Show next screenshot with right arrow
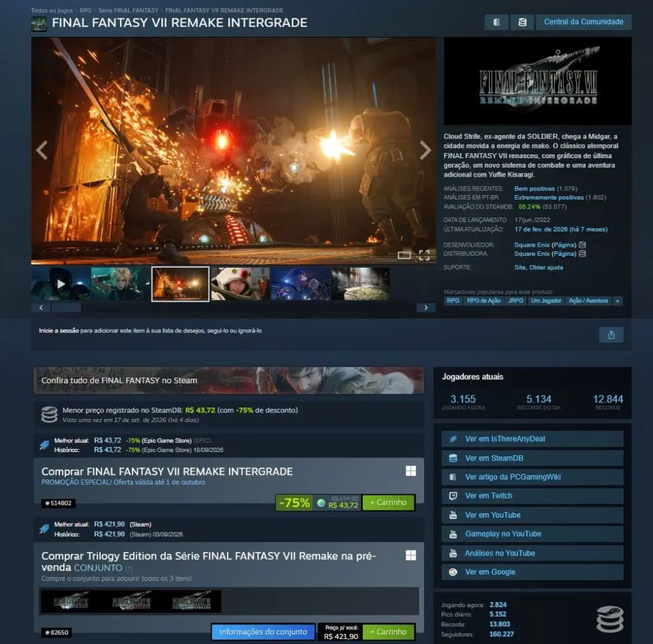 coord(425,150)
